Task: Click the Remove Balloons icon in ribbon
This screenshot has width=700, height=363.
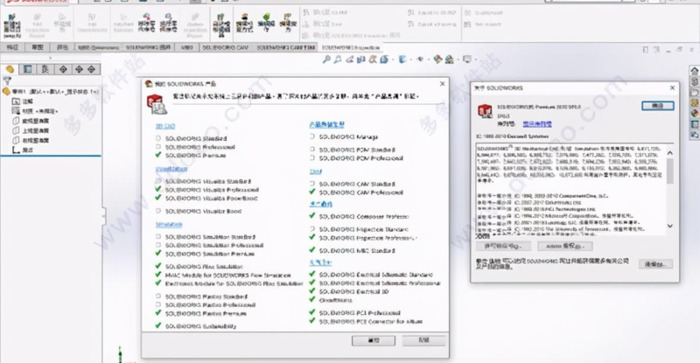Action: point(146,23)
